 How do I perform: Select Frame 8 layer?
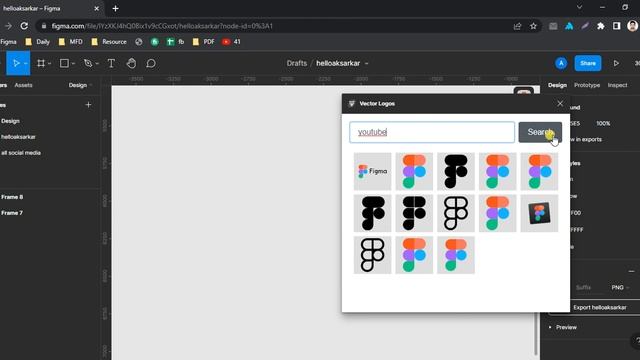12,197
